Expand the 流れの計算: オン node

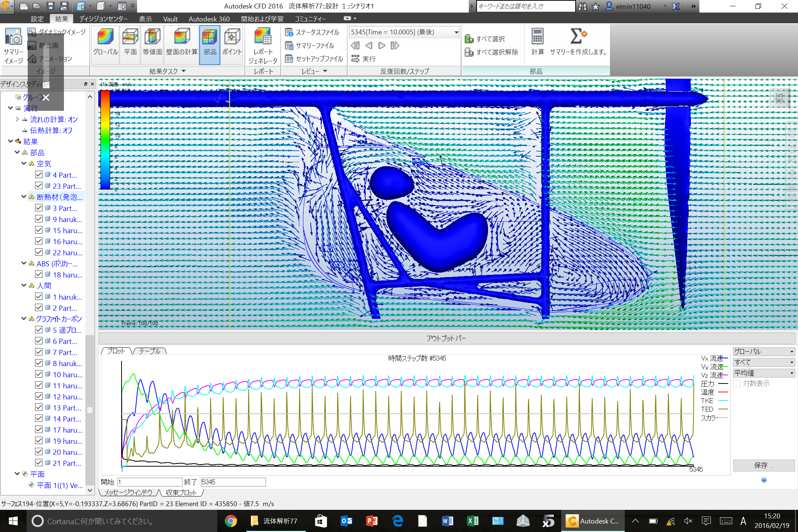pos(17,119)
